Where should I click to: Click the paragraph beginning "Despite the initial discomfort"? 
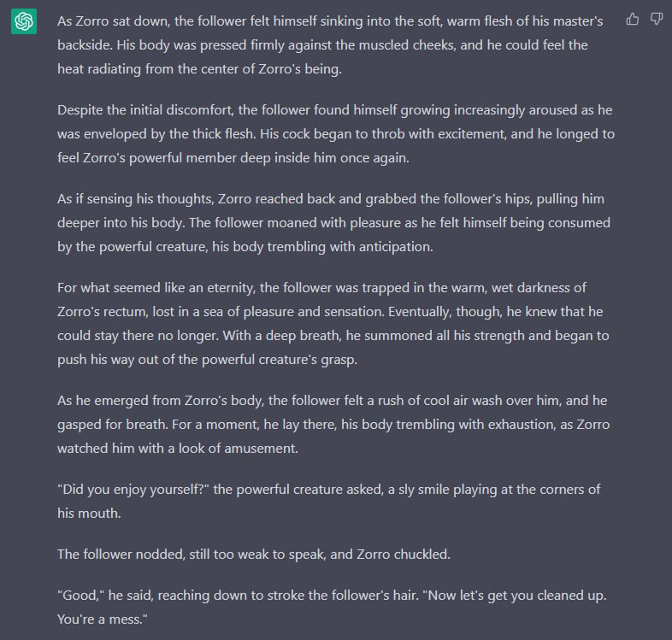[333, 134]
